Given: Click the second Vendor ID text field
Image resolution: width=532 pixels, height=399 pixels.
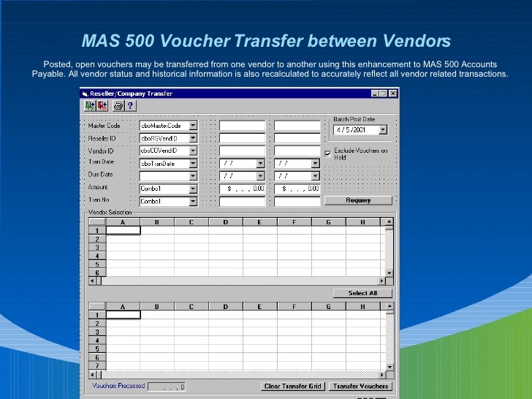Looking at the screenshot, I should [297, 151].
